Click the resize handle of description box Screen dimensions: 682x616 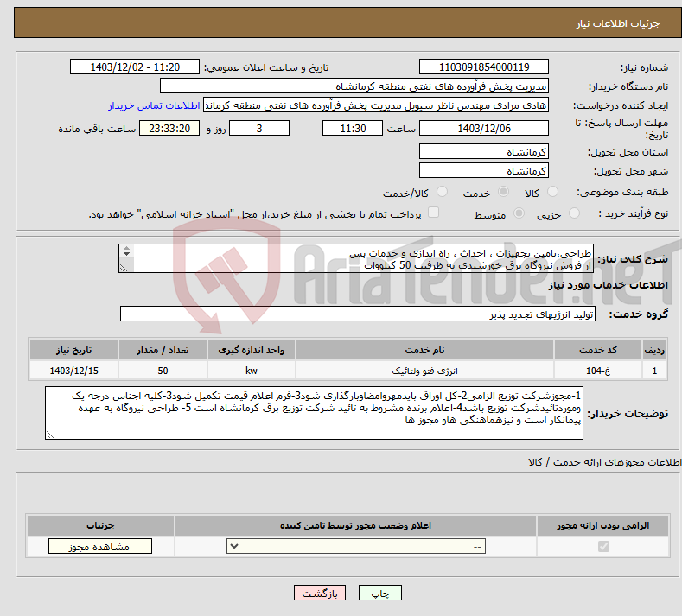[x=124, y=268]
